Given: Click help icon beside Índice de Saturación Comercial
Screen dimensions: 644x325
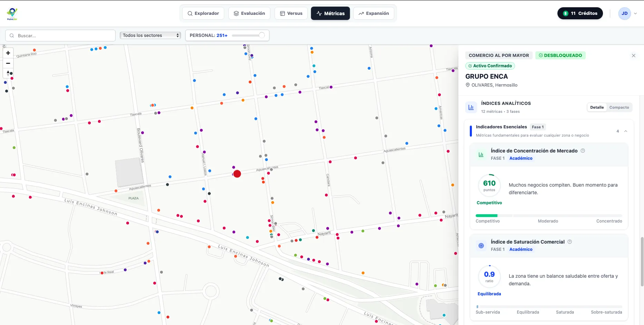Looking at the screenshot, I should click(569, 242).
